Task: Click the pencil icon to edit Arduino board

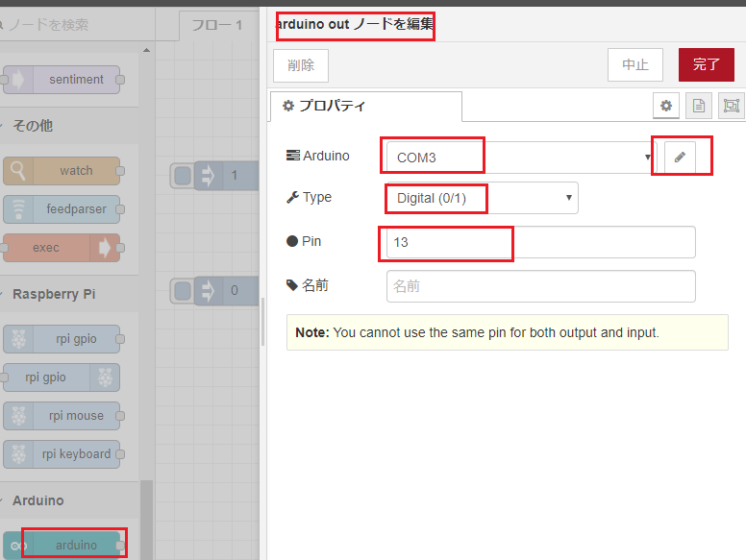Action: click(x=680, y=157)
